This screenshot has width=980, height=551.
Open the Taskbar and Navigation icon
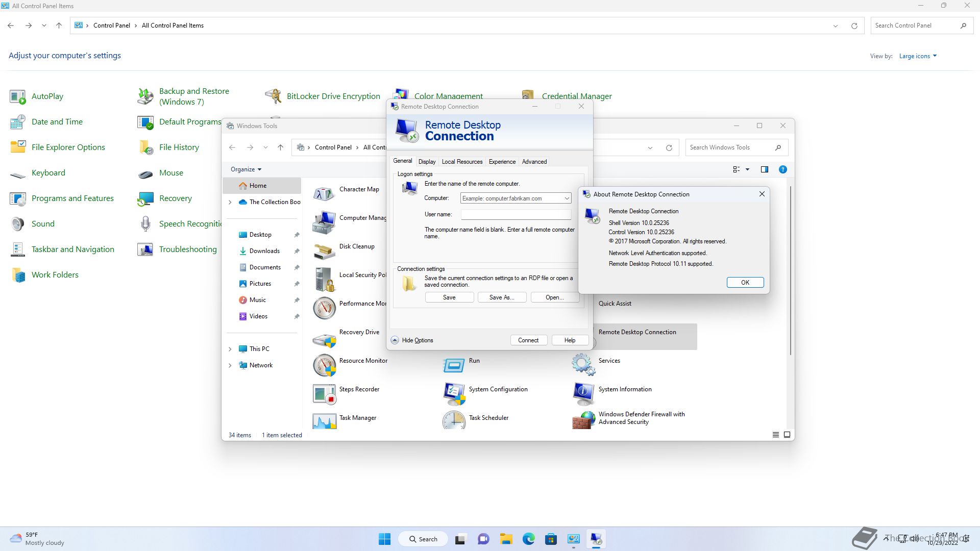pyautogui.click(x=18, y=249)
